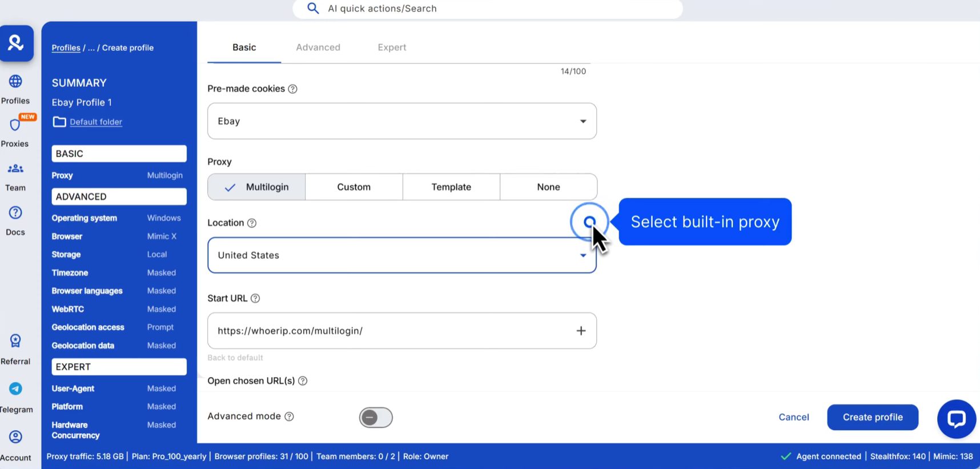Open the Account icon
Screen dimensions: 980x469
[15, 437]
